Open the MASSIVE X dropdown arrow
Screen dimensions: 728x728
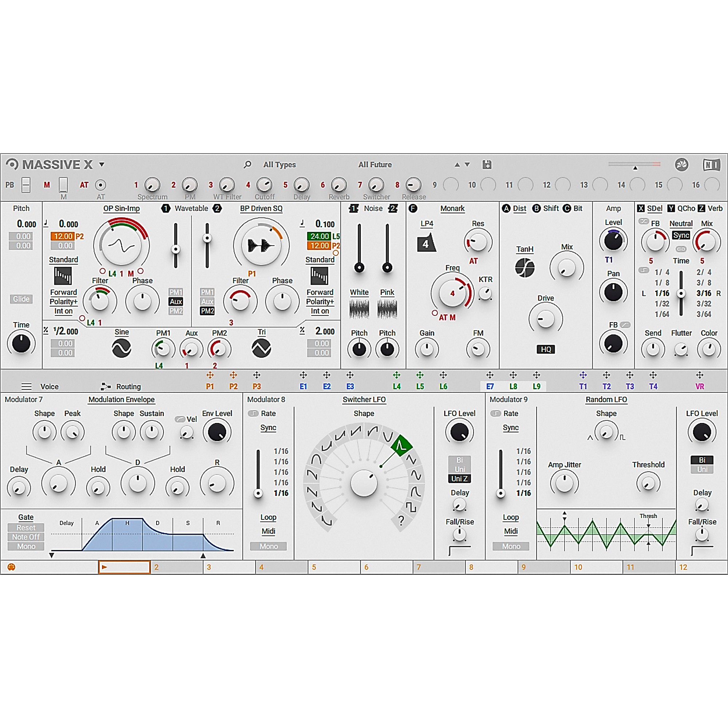click(101, 165)
